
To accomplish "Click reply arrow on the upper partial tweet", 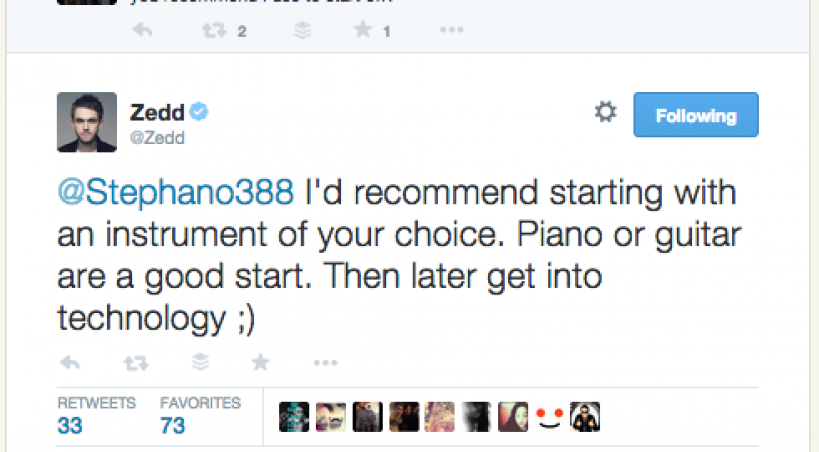I will tap(143, 31).
